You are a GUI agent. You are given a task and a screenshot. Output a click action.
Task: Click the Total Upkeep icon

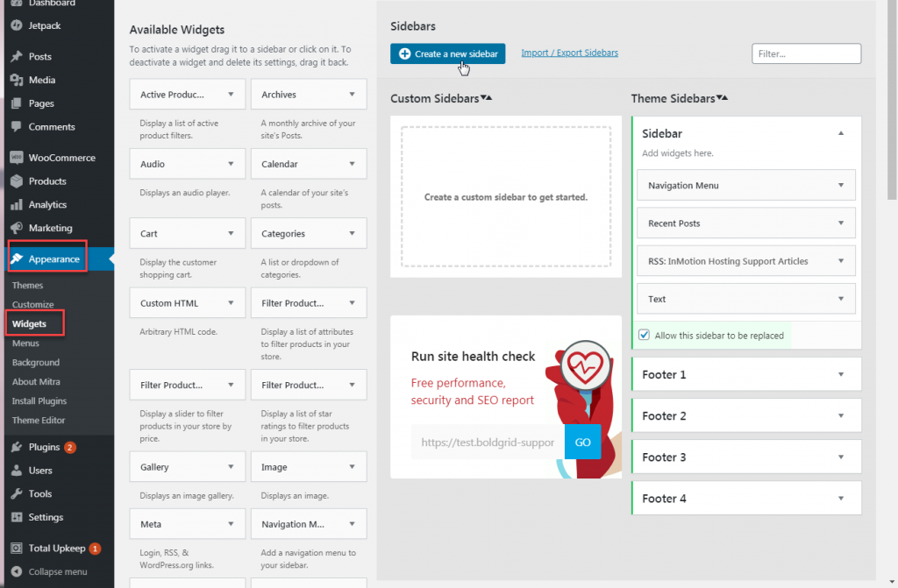[17, 548]
